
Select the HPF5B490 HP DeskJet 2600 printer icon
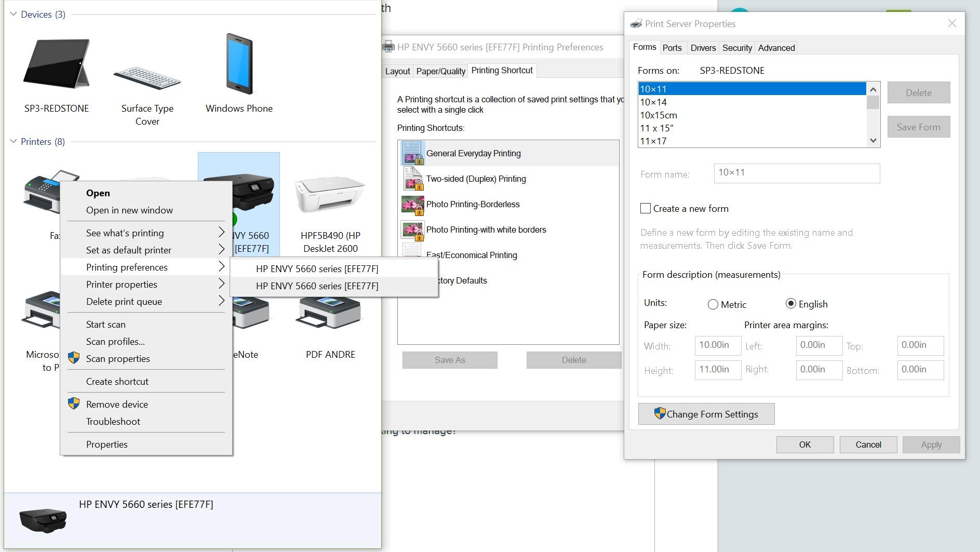330,194
